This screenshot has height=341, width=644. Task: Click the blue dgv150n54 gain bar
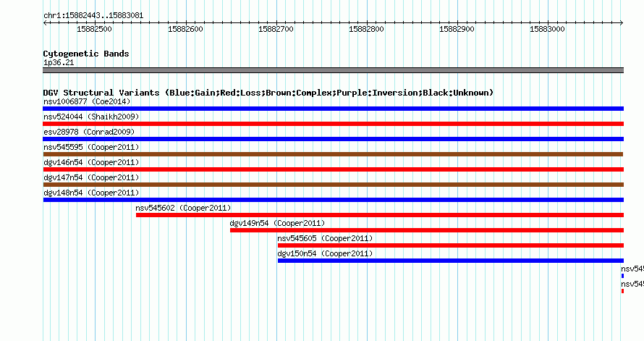pos(451,261)
